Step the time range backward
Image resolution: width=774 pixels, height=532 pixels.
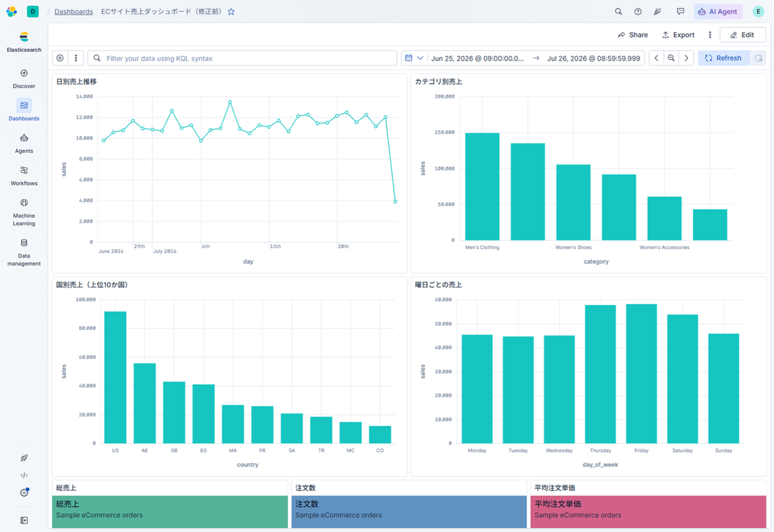pos(656,58)
